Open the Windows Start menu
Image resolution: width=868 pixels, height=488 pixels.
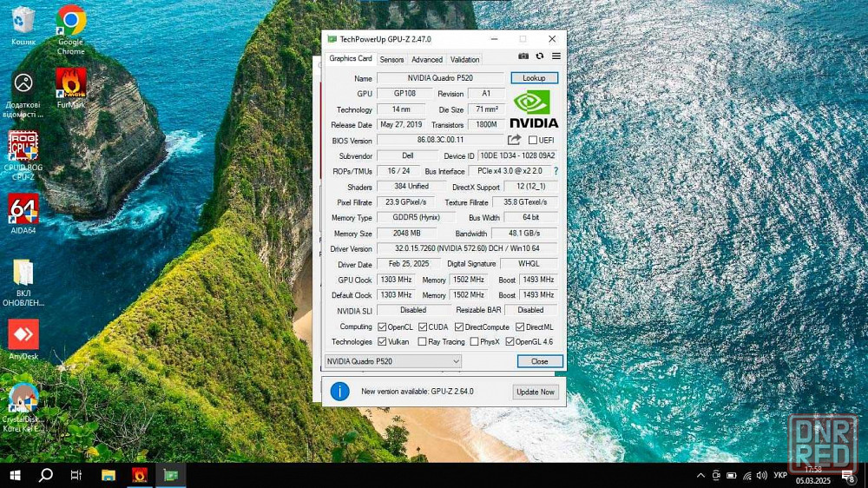pyautogui.click(x=16, y=475)
